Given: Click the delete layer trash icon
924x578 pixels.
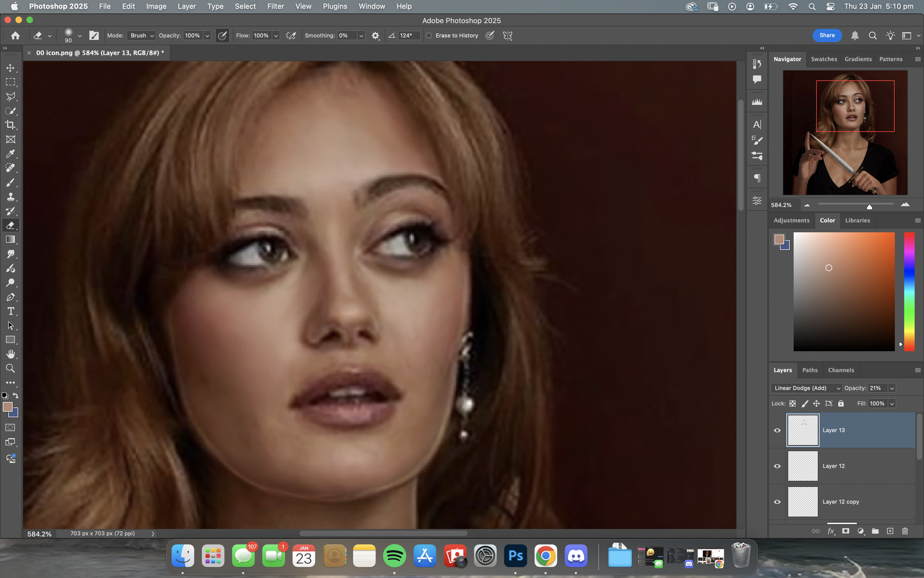Looking at the screenshot, I should point(905,531).
